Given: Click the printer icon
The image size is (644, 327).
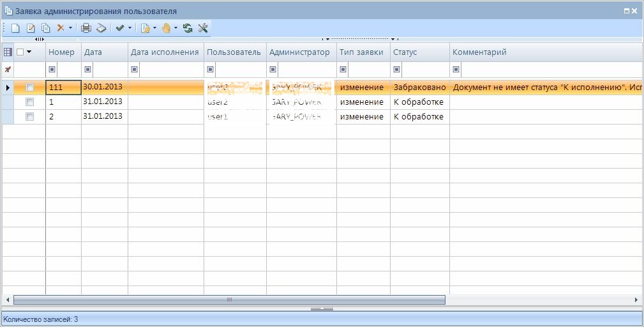Looking at the screenshot, I should coord(86,28).
